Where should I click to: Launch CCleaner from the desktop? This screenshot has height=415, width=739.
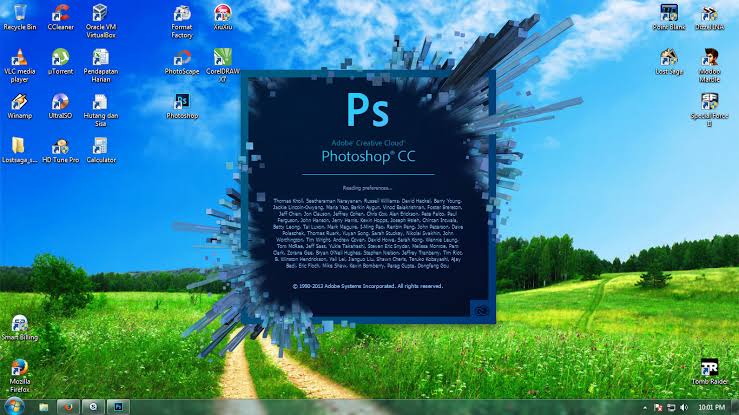coord(61,17)
